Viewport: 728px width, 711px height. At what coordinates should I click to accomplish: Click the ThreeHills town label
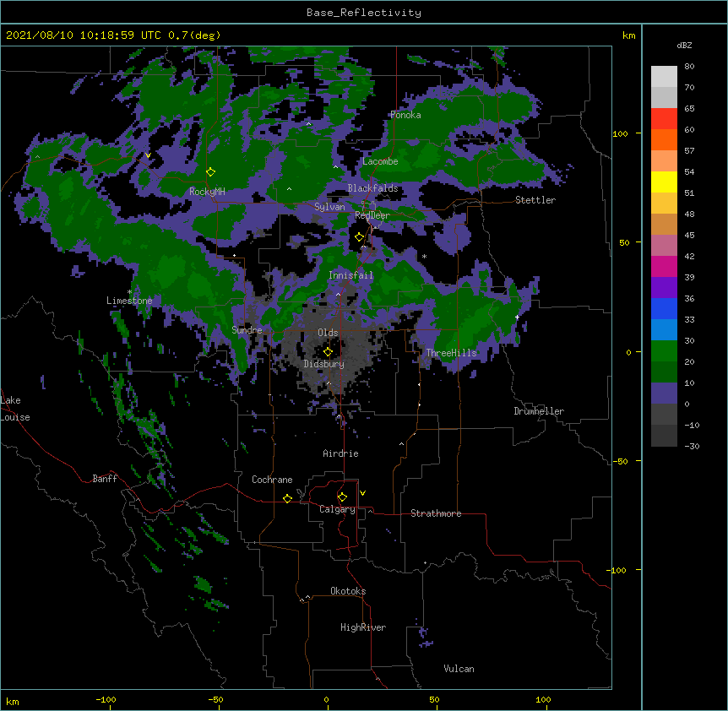[451, 353]
